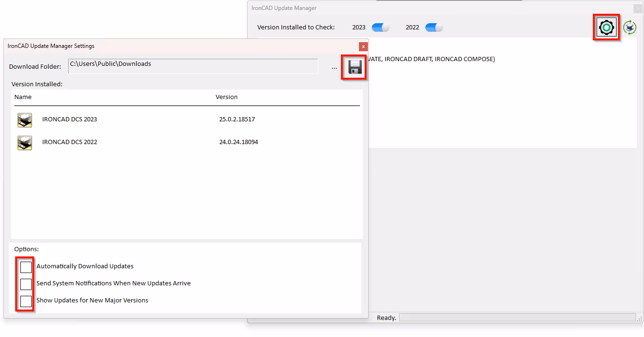Check Send System Notifications When New Updates Arrive
Viewport: 644px width, 337px height.
click(26, 284)
